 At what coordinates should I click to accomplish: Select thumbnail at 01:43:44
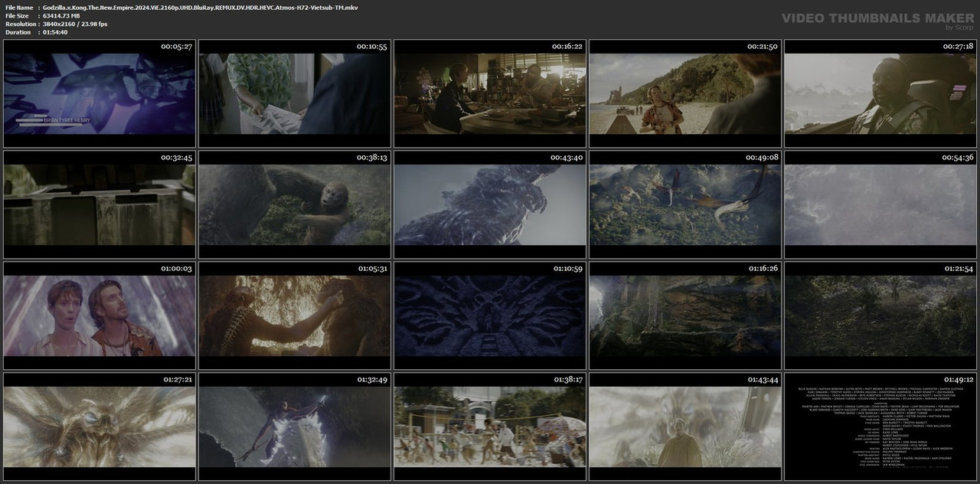click(685, 426)
